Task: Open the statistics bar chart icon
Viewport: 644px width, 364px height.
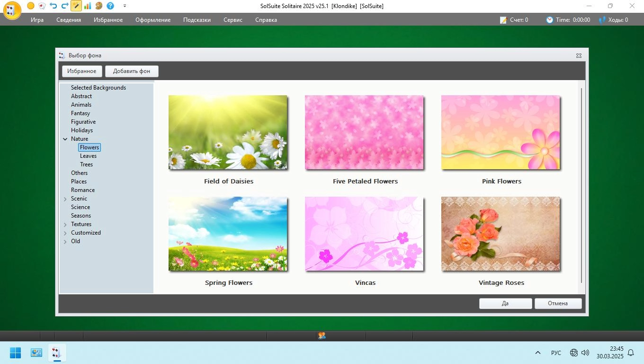Action: pos(87,6)
